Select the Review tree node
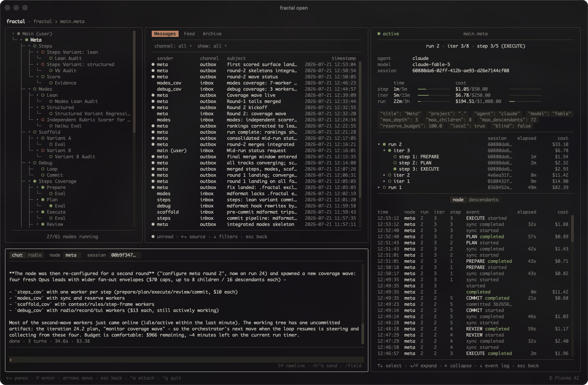Screen dimensions: 588x385 55,224
